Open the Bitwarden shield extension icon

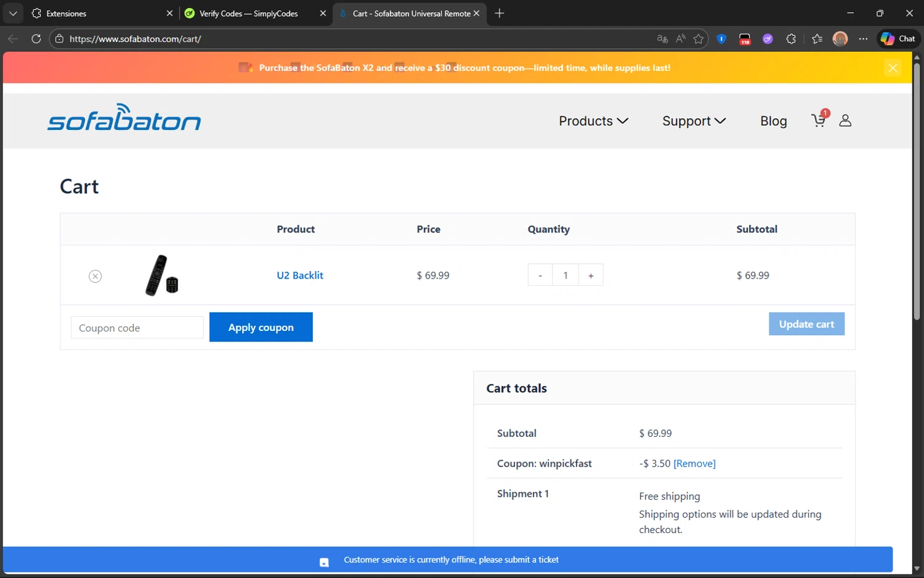coord(721,39)
